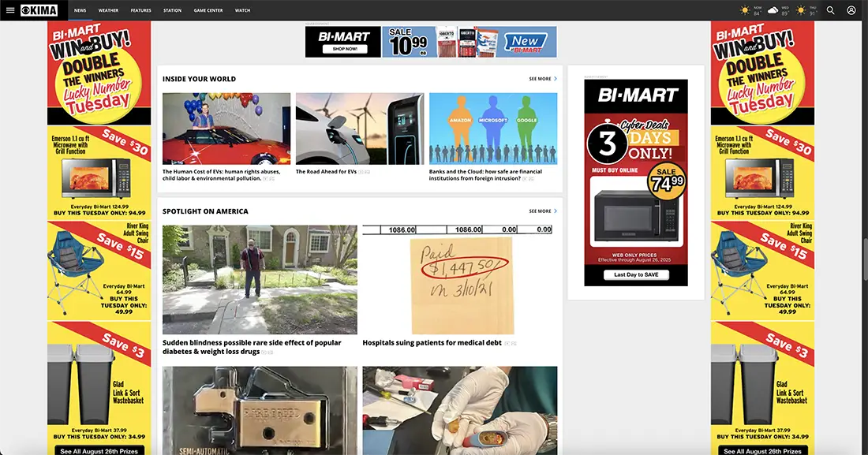The width and height of the screenshot is (868, 455).
Task: Click the KIMA station logo
Action: click(x=39, y=10)
